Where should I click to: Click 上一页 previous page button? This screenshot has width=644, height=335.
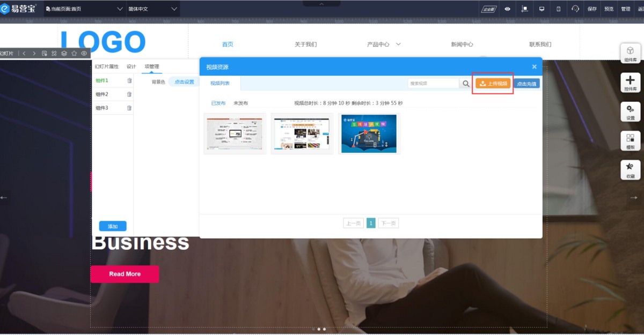click(x=353, y=224)
